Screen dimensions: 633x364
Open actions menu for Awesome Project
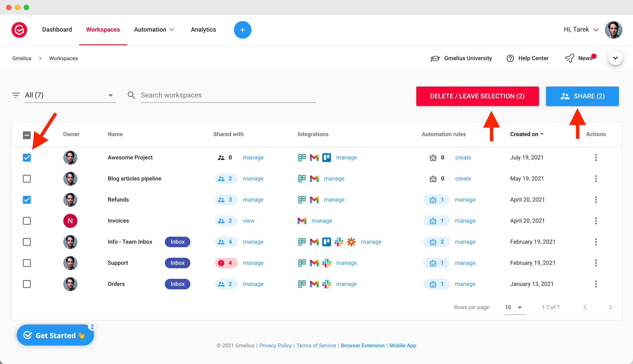point(596,157)
